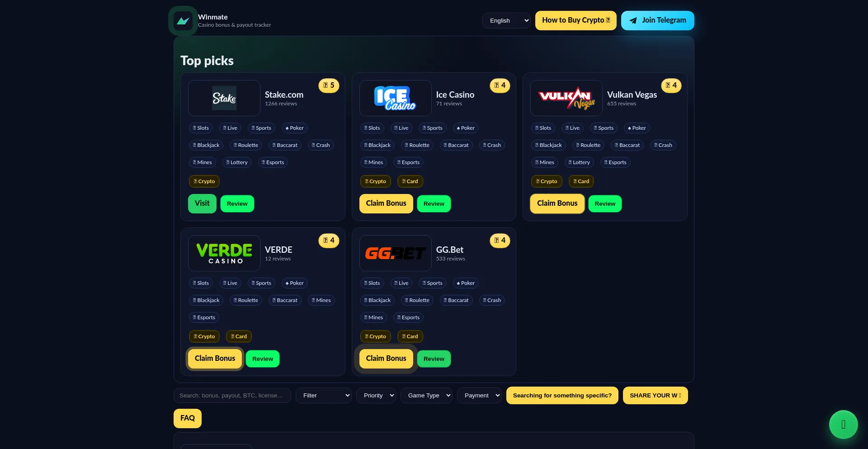
Task: Select the Mines tag on GG.Bet
Action: coord(373,317)
